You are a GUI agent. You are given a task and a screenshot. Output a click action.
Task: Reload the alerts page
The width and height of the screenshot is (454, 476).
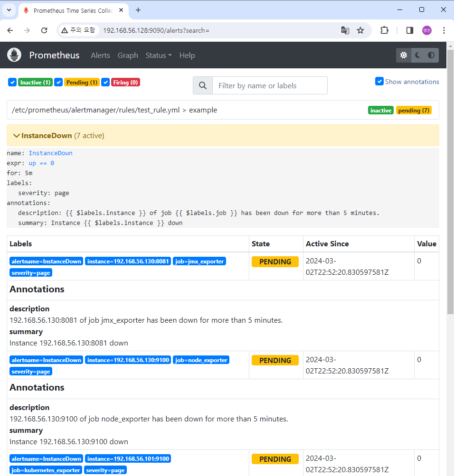coord(44,30)
